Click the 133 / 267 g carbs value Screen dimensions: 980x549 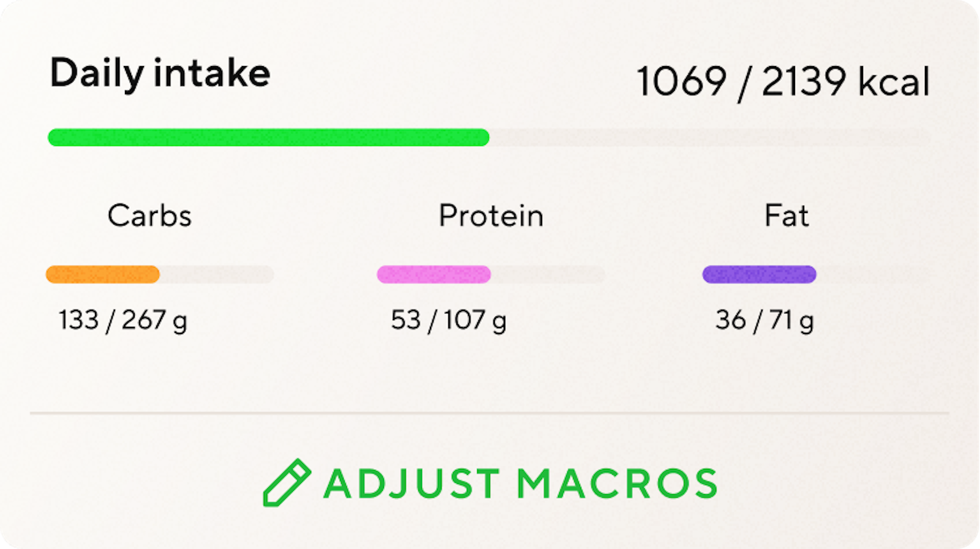pos(123,320)
